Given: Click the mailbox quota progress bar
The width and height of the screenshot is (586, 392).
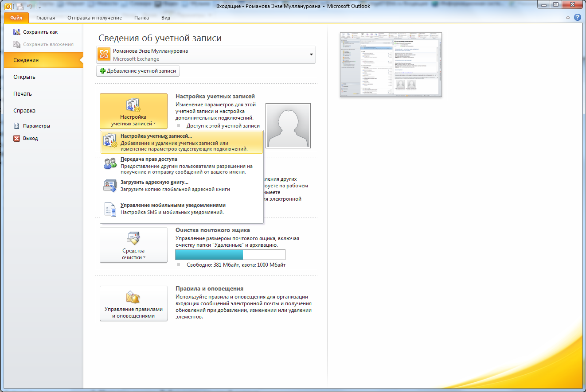Looking at the screenshot, I should click(230, 255).
